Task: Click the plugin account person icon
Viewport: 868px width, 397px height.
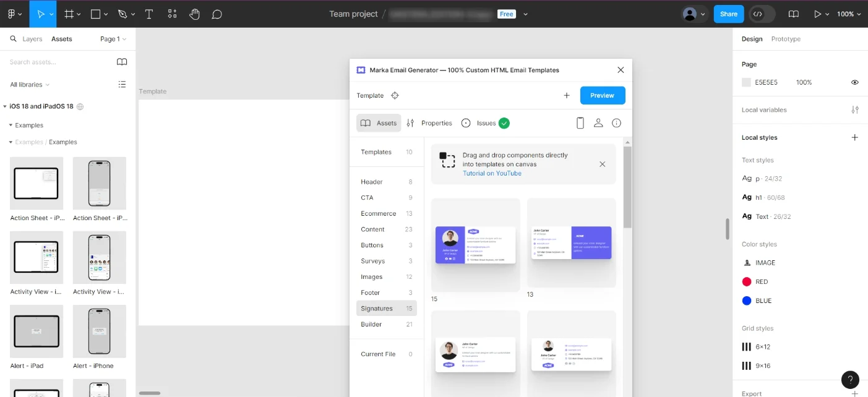Action: tap(598, 123)
